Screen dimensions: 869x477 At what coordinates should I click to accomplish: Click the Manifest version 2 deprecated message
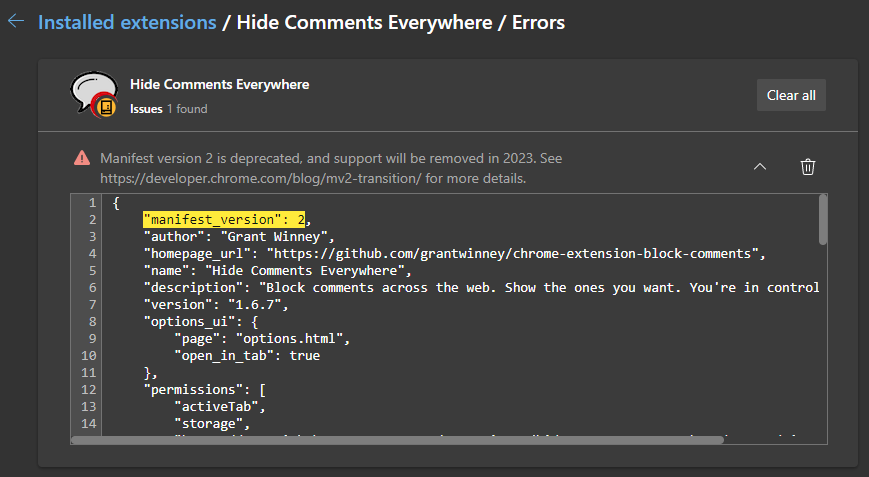331,168
